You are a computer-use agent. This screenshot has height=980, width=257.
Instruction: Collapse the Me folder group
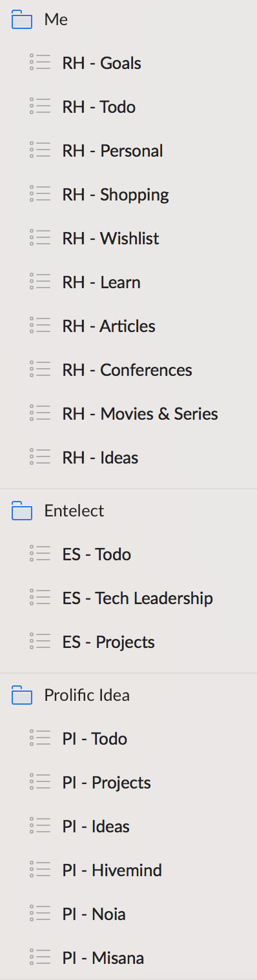(128, 20)
